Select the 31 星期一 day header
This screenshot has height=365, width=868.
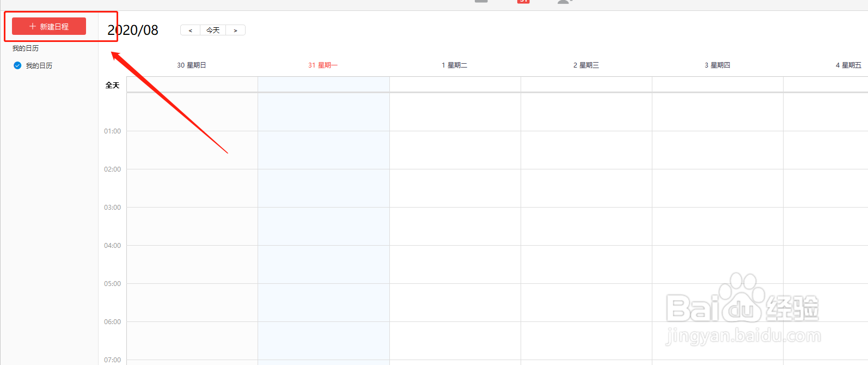tap(323, 65)
